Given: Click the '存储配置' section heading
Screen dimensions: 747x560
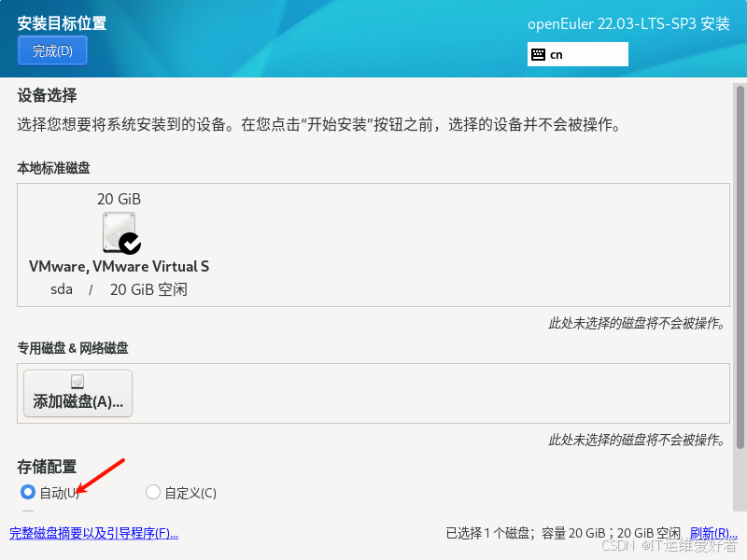Looking at the screenshot, I should pos(47,467).
